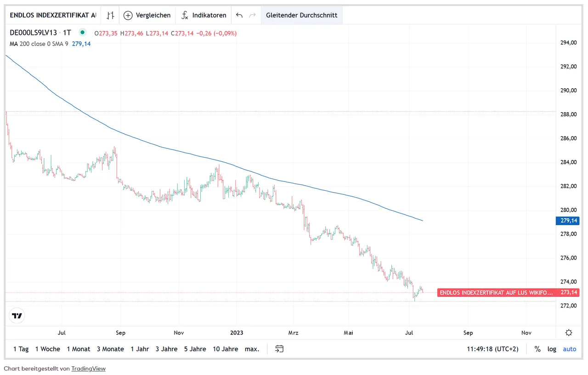This screenshot has height=375, width=588.
Task: Click the Sep label on left time axis
Action: (121, 333)
